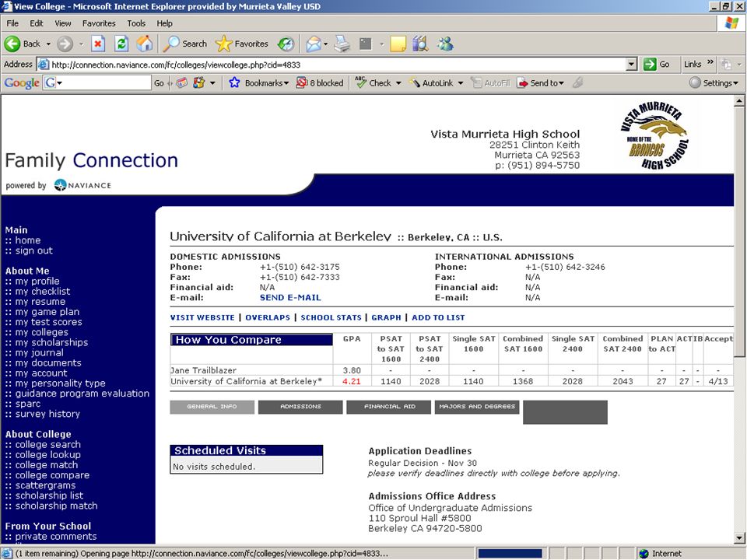Image resolution: width=747 pixels, height=560 pixels.
Task: Open college search sidebar link
Action: [47, 444]
